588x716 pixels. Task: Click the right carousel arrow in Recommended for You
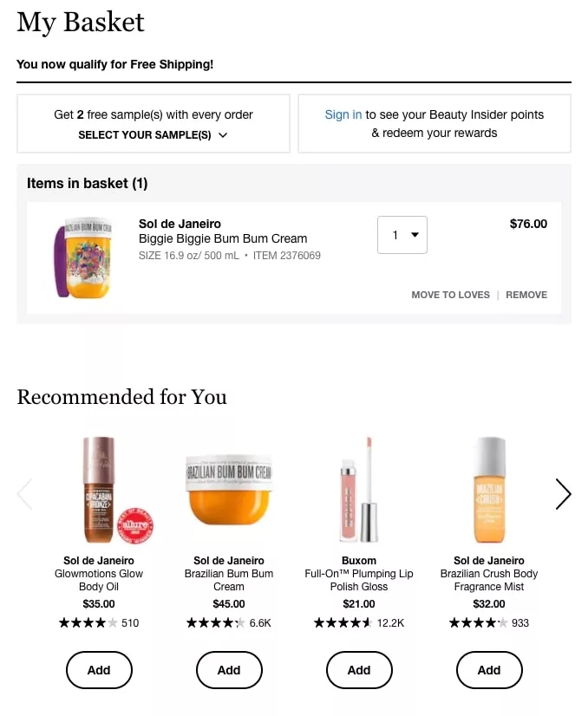(x=564, y=494)
